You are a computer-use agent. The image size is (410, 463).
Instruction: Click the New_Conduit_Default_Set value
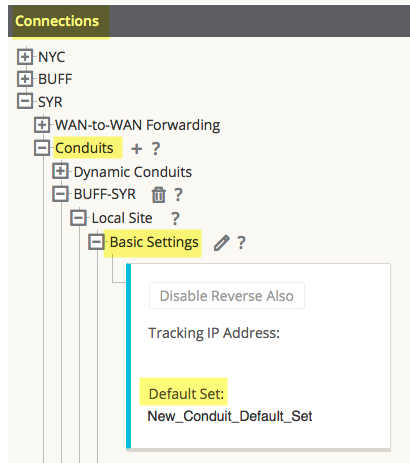pos(230,416)
